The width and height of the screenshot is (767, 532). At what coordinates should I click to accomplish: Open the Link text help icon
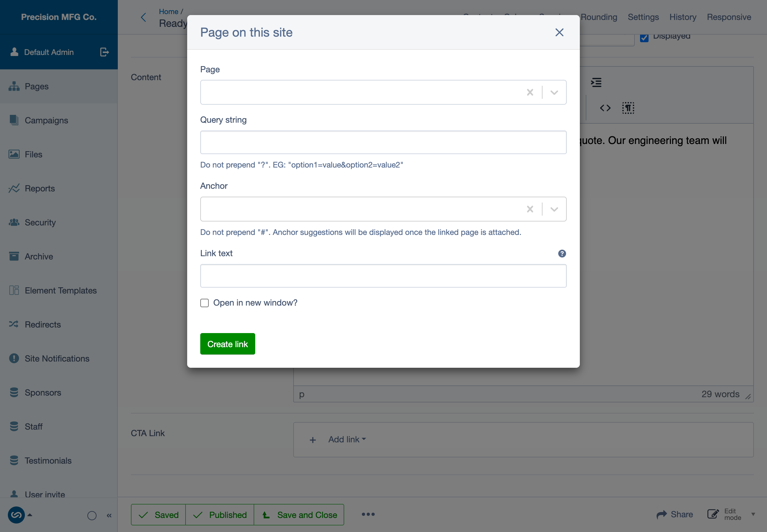coord(562,254)
